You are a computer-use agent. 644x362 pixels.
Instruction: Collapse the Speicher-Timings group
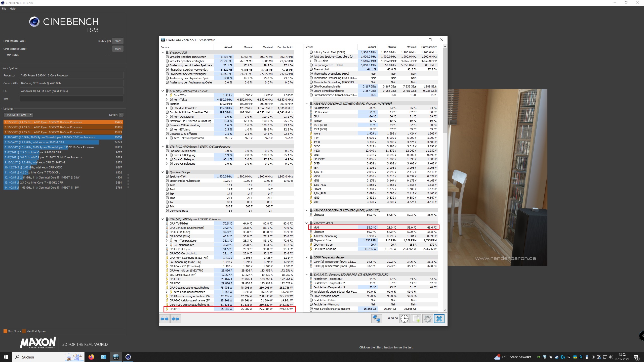click(163, 172)
